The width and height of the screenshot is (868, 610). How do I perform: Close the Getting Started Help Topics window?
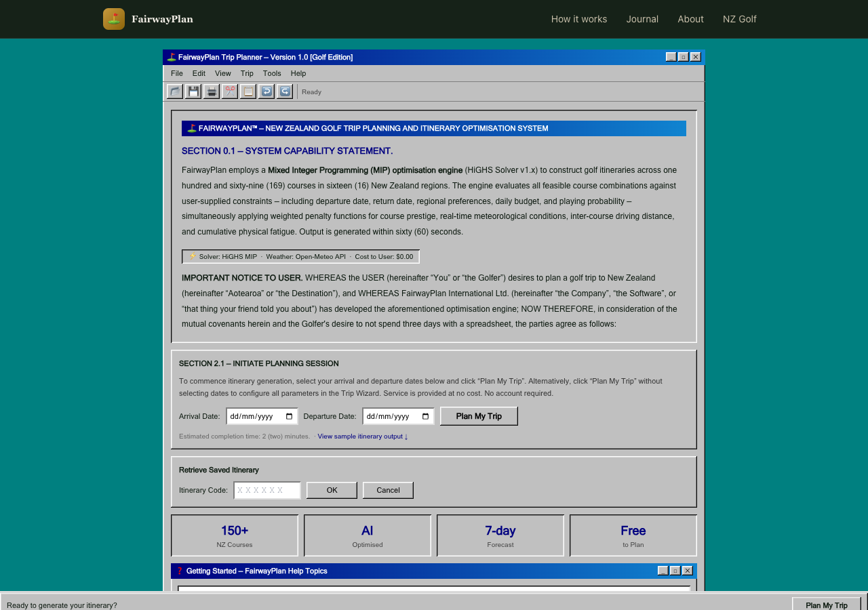pyautogui.click(x=688, y=571)
